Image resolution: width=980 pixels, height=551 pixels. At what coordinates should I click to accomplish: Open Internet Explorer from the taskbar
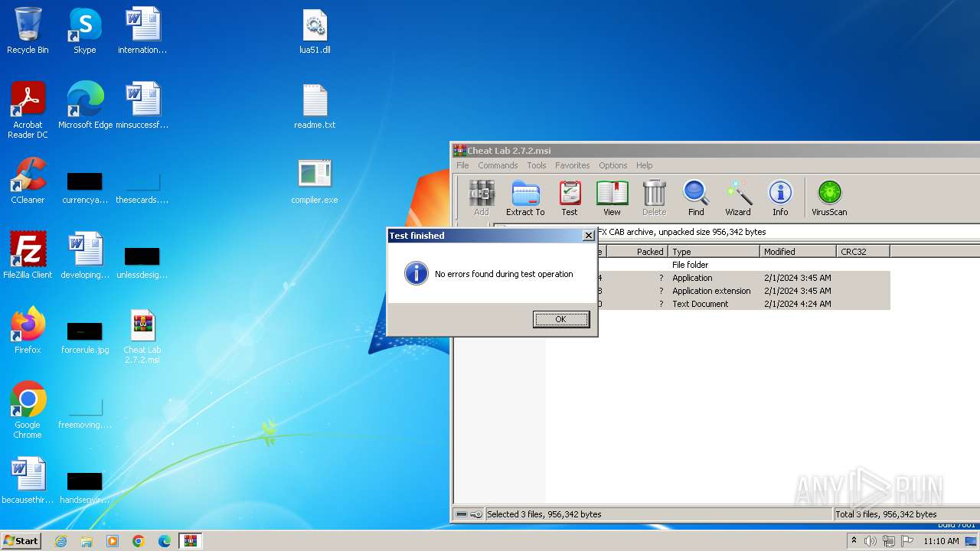pos(60,541)
